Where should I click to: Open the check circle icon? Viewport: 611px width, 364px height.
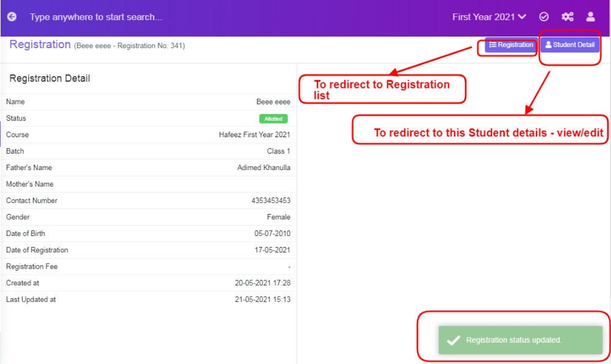tap(544, 16)
